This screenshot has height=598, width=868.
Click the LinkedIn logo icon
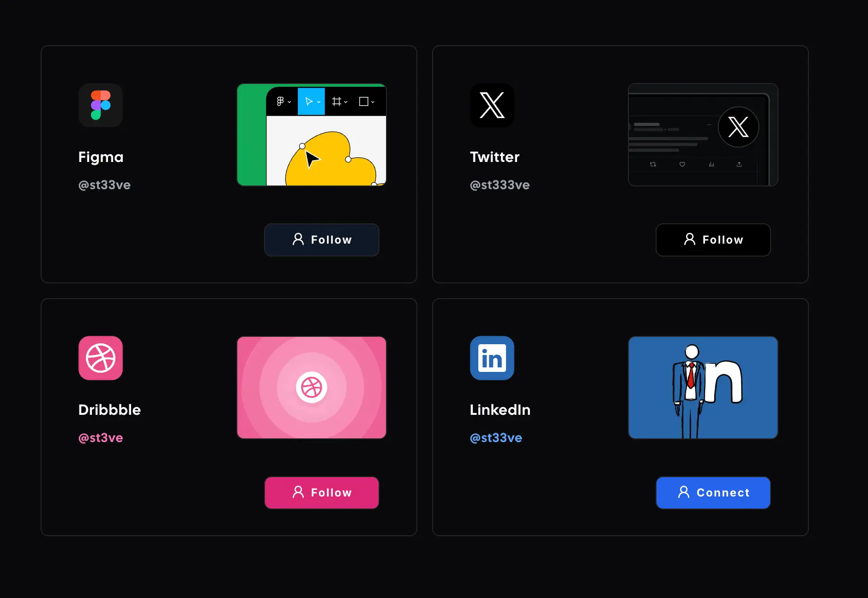pos(492,358)
